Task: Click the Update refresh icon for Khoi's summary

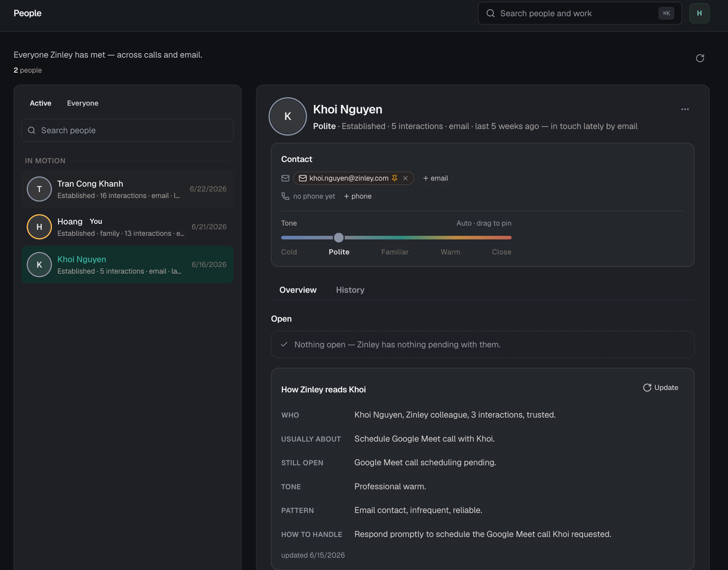Action: (x=647, y=388)
